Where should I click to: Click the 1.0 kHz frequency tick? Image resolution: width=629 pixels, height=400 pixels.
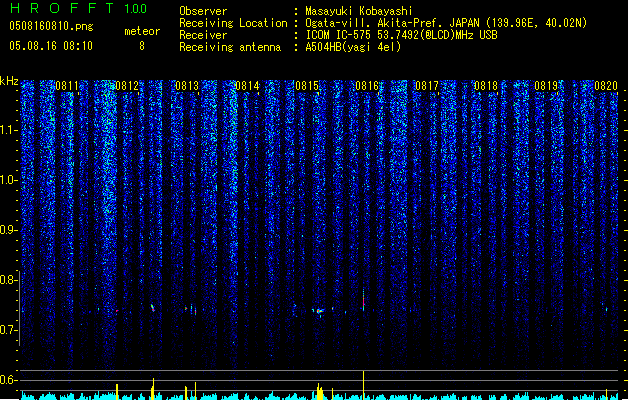9,180
